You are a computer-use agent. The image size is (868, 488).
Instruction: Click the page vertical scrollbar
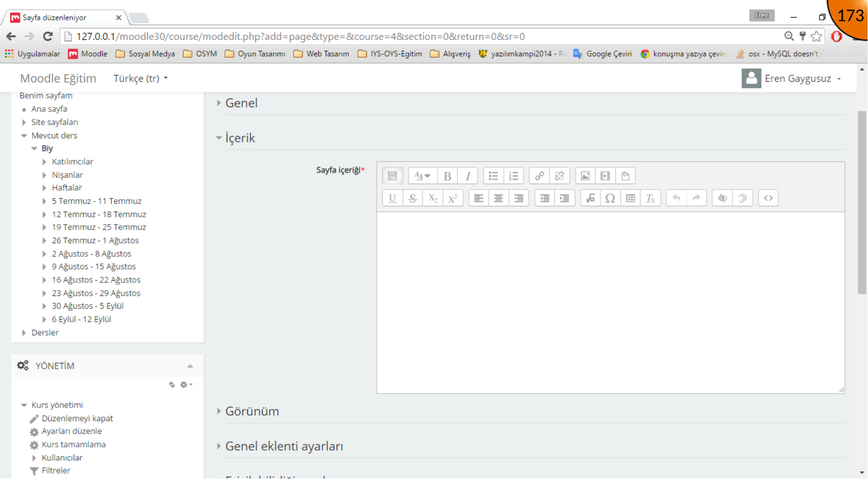coord(862,202)
